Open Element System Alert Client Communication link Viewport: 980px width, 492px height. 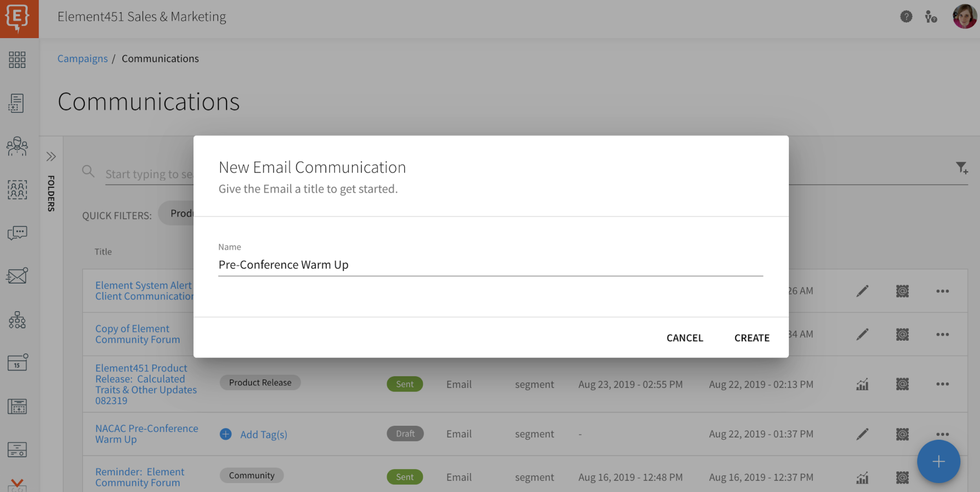(144, 291)
